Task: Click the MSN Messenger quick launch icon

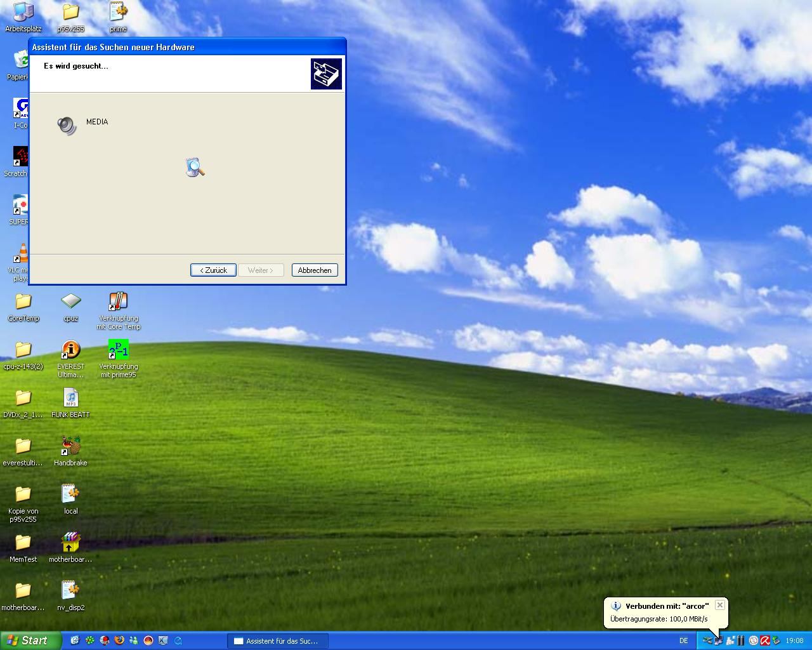Action: 134,640
